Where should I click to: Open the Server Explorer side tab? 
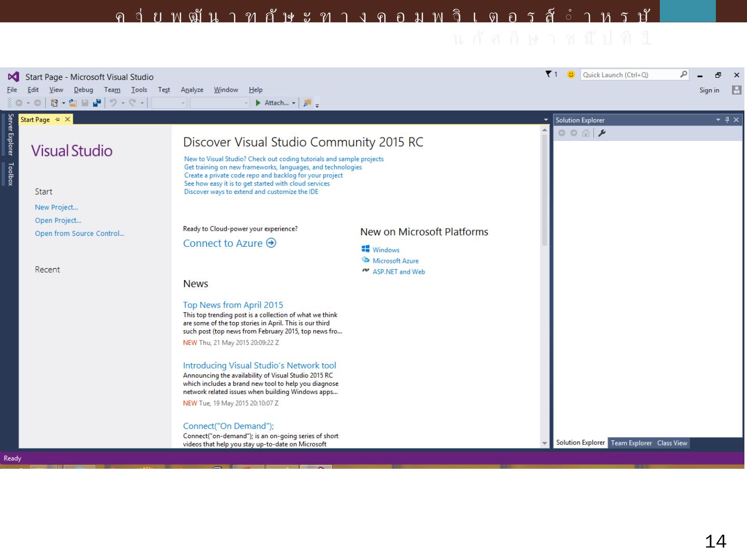(10, 135)
